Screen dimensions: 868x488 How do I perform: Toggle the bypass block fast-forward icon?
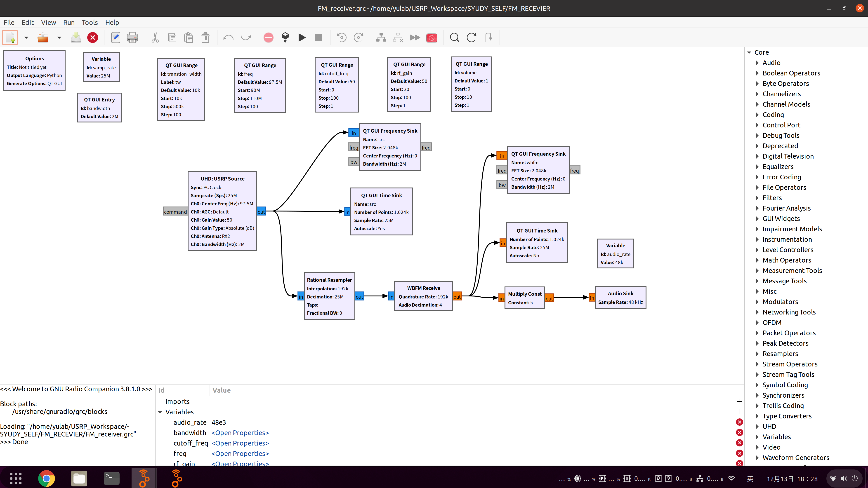tap(415, 37)
